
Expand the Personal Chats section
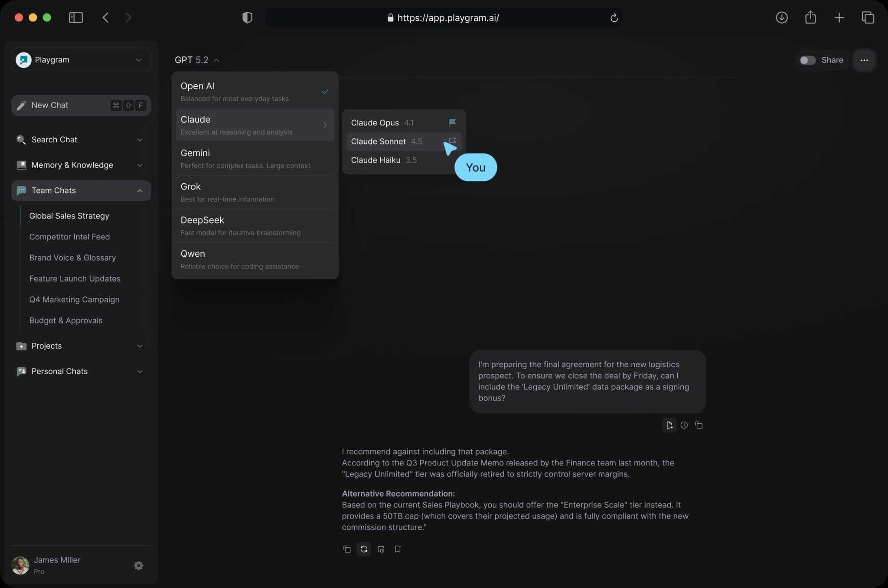coord(140,371)
